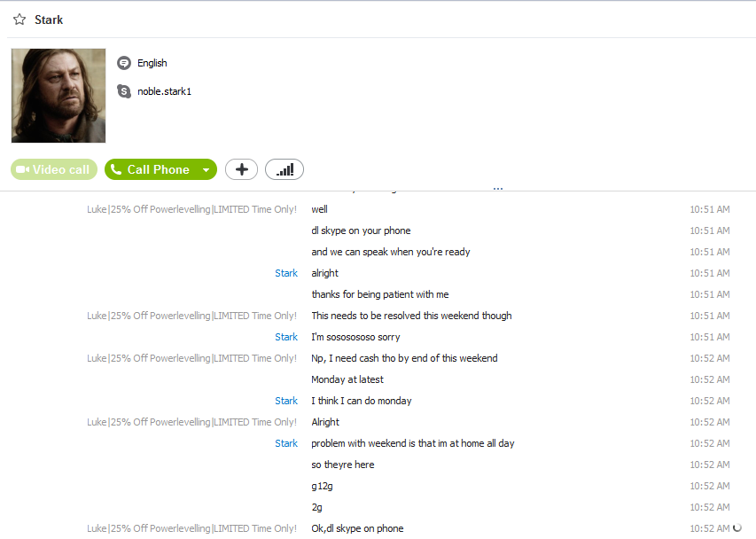Image resolution: width=756 pixels, height=539 pixels.
Task: Click the language speech bubble icon
Action: (124, 63)
